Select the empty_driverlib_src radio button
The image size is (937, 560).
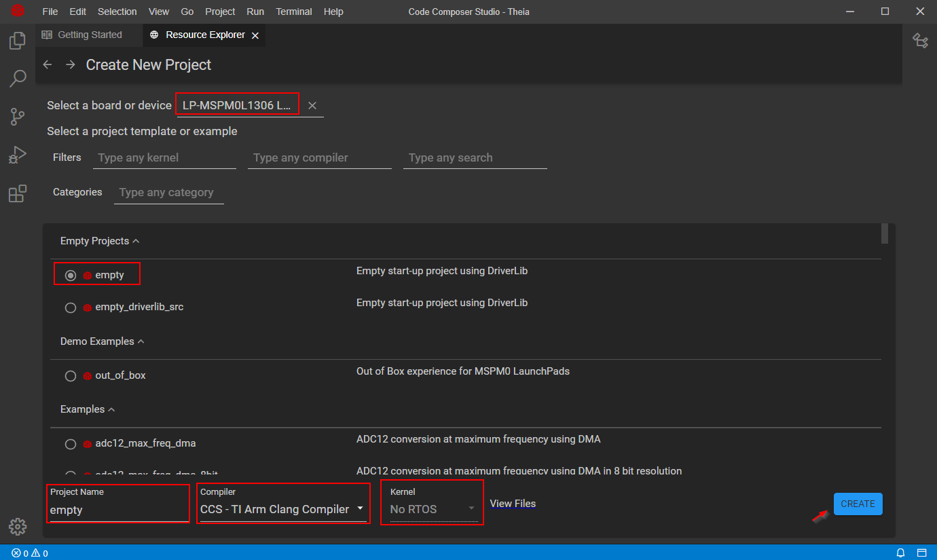pyautogui.click(x=71, y=307)
